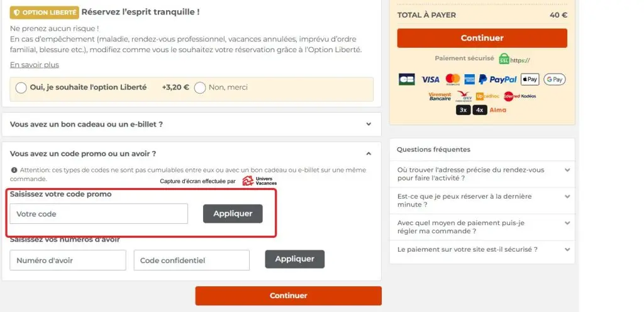Click the green SSL padlock icon

(x=504, y=59)
